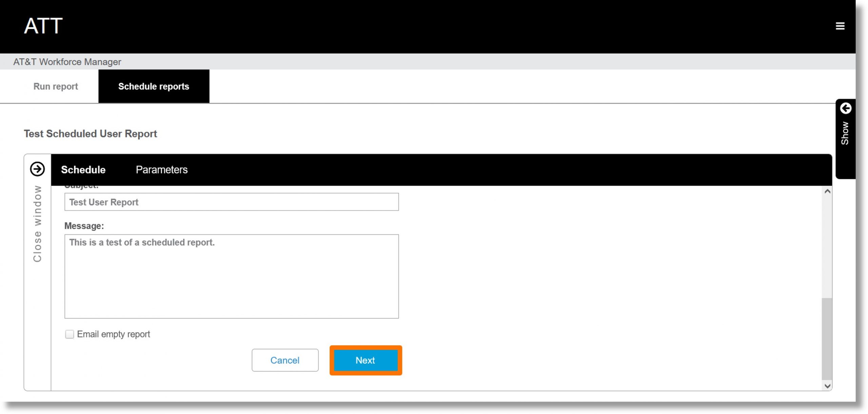Click the Message text area

[231, 276]
